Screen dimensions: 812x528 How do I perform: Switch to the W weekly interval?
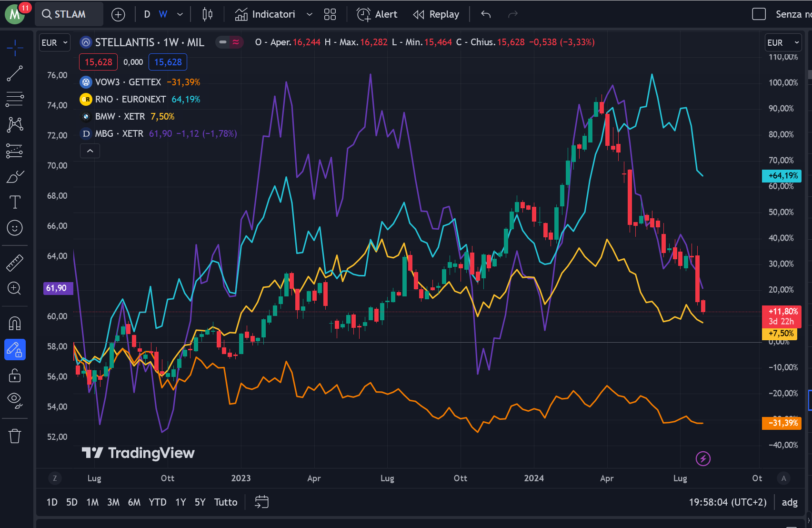pyautogui.click(x=163, y=14)
